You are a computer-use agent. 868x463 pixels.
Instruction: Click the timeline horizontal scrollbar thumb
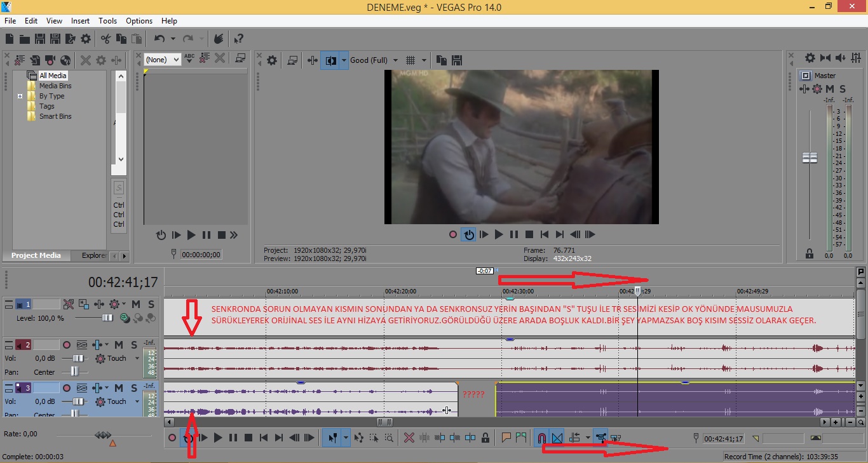(x=384, y=422)
